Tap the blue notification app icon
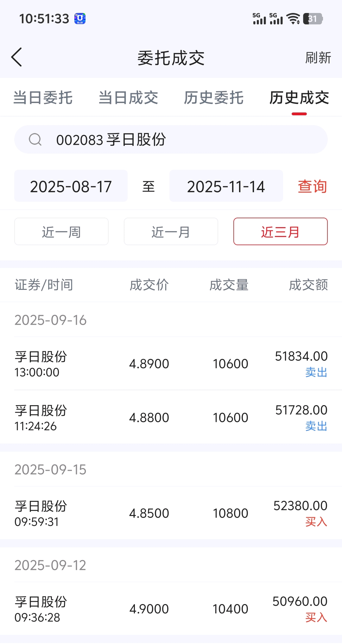The image size is (342, 644). (x=80, y=19)
